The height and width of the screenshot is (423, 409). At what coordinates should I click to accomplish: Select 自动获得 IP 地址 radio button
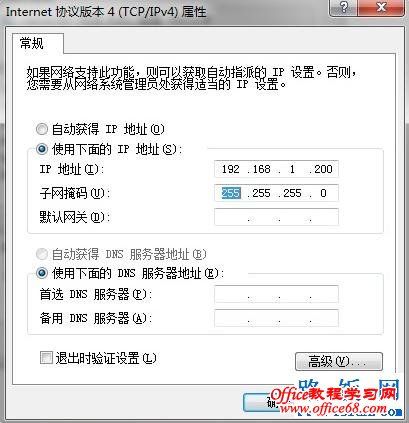[42, 129]
